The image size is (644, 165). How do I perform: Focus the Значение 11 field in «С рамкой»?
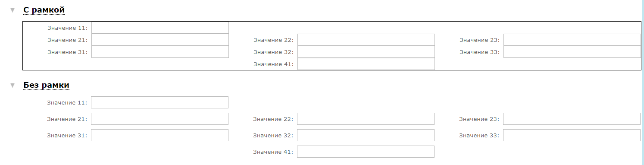160,28
